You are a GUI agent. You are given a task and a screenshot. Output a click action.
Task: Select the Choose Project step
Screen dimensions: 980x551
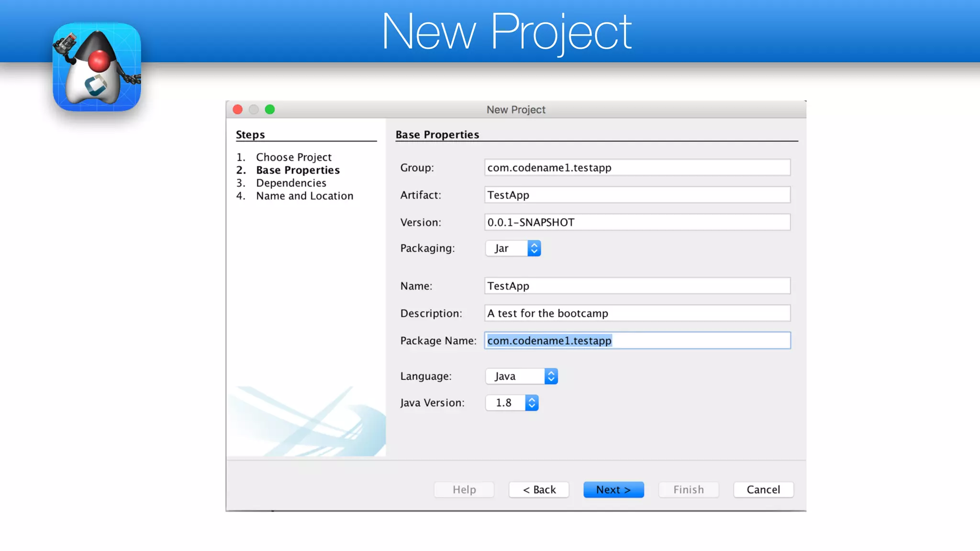(293, 157)
